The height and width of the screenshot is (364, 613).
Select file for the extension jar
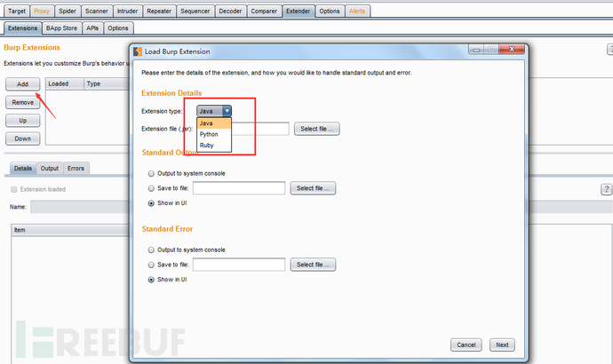coord(317,129)
